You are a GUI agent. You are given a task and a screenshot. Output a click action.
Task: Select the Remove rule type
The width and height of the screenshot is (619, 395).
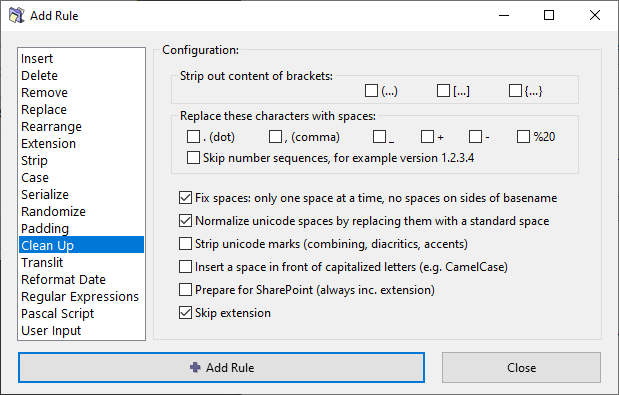[81, 92]
